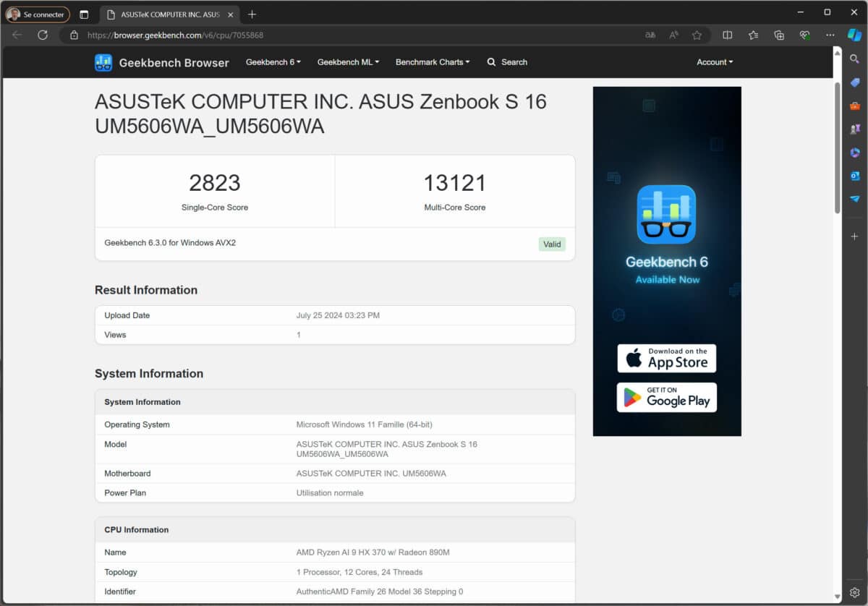This screenshot has height=606, width=868.
Task: View site info via the padlock icon
Action: point(74,35)
